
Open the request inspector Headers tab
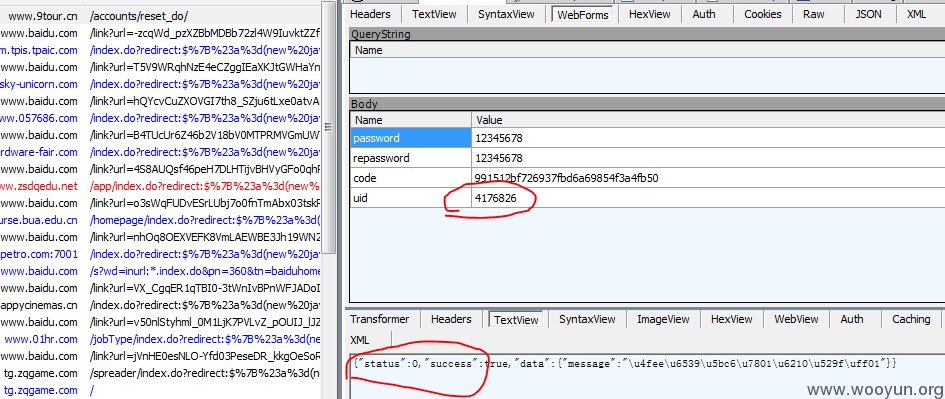(370, 14)
